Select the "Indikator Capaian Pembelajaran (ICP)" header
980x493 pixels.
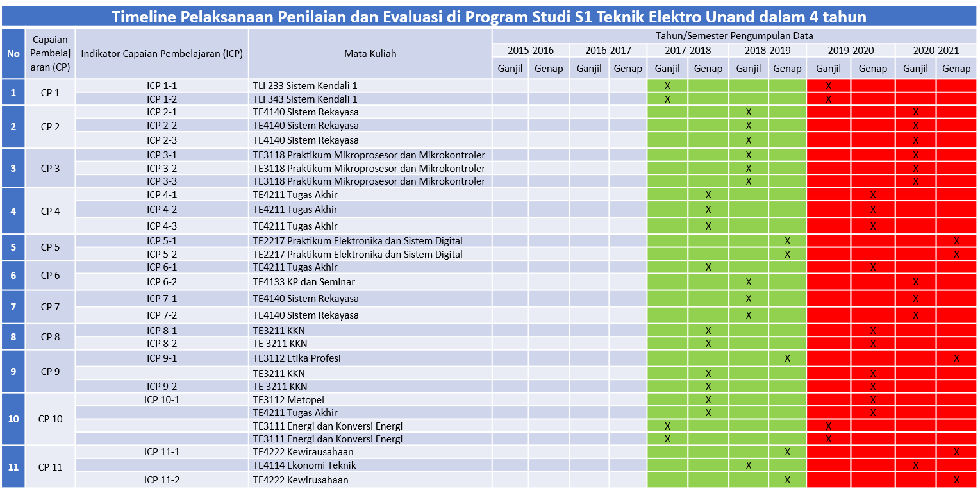162,54
